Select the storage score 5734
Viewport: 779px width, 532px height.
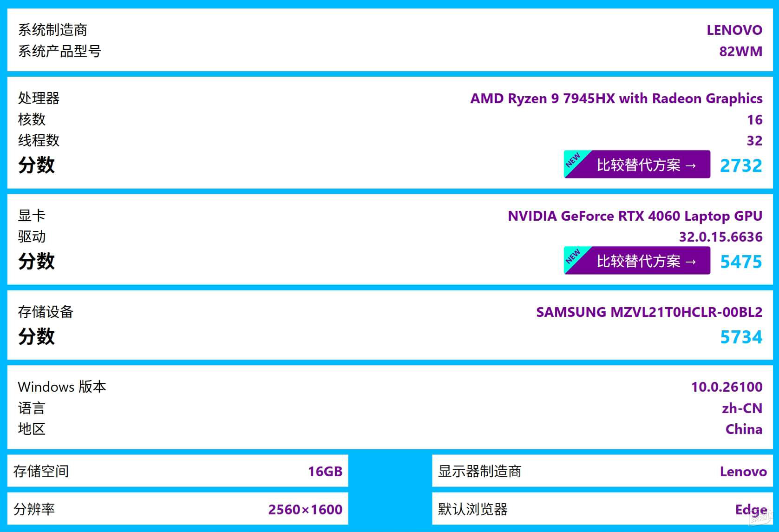click(x=741, y=337)
